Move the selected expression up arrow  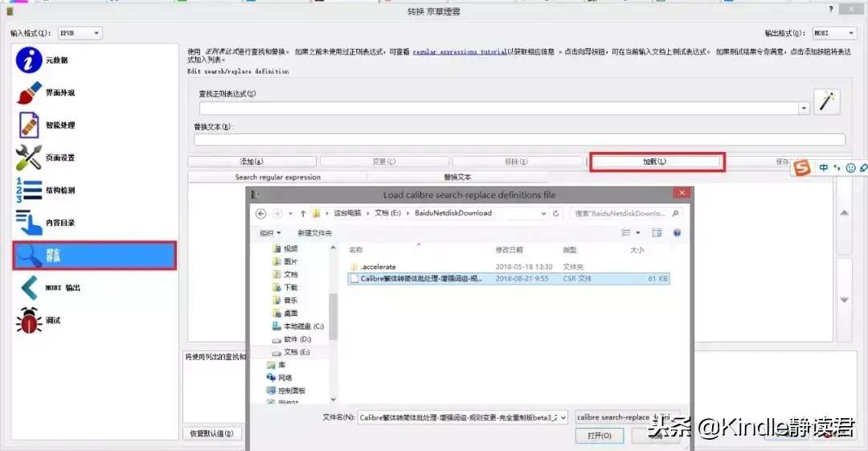pyautogui.click(x=844, y=213)
